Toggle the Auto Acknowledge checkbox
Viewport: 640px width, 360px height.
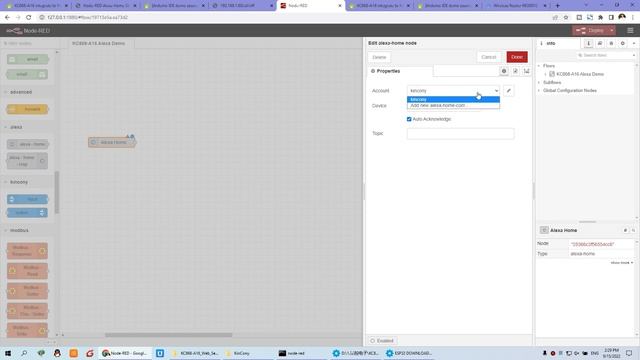tap(409, 119)
